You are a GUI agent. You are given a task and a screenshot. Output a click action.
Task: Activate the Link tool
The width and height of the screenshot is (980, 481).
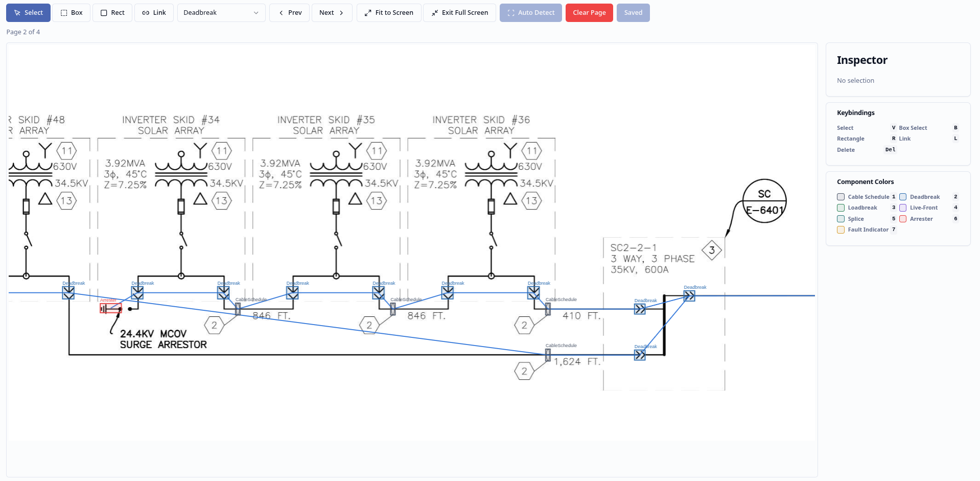[x=154, y=13]
